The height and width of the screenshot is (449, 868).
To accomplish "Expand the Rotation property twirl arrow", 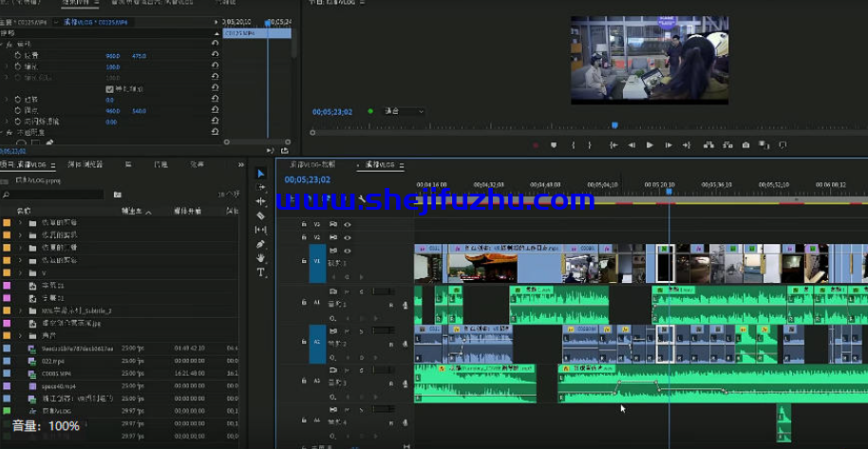I will point(7,100).
